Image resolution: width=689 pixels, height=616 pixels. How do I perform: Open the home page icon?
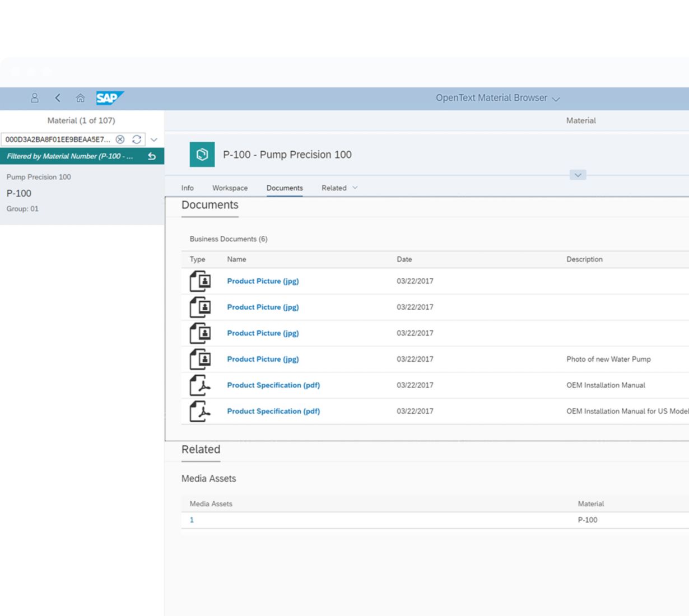[80, 98]
